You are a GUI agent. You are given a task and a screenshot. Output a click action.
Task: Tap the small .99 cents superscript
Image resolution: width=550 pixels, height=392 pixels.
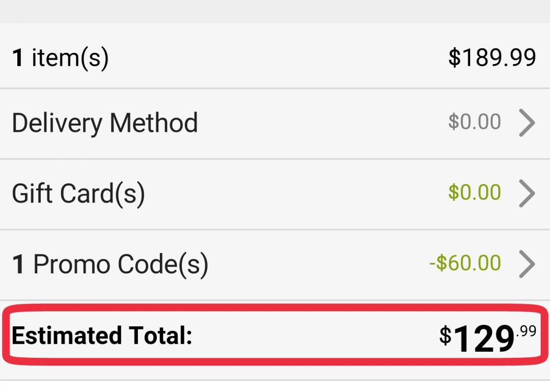click(526, 332)
